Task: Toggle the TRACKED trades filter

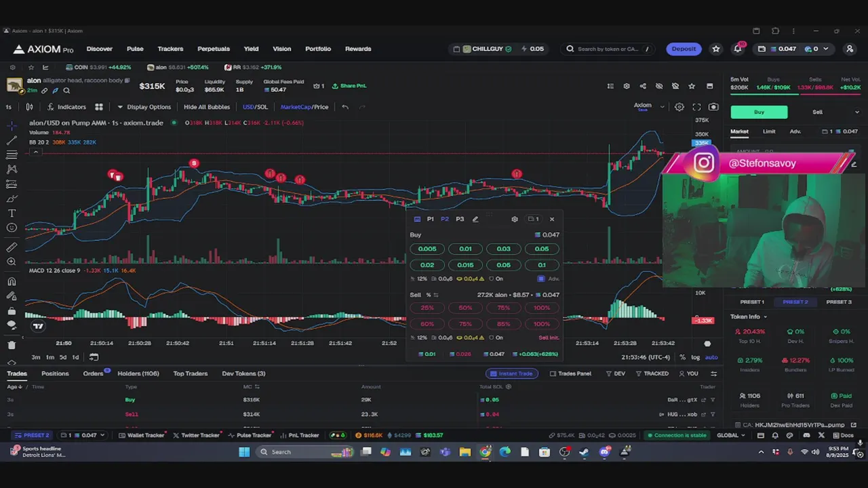Action: pos(652,373)
